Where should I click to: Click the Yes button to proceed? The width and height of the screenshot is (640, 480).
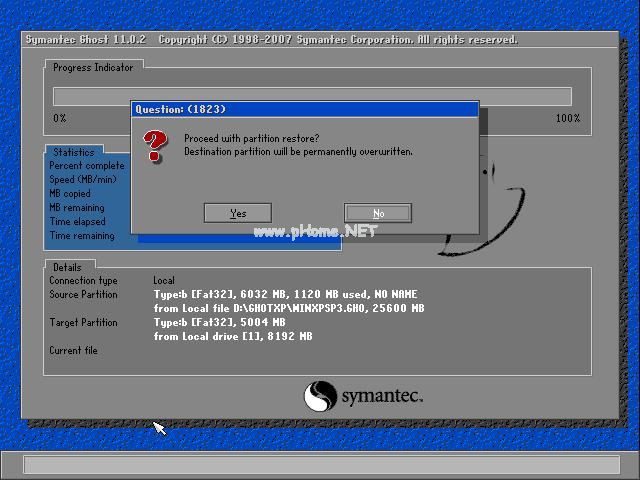coord(237,213)
